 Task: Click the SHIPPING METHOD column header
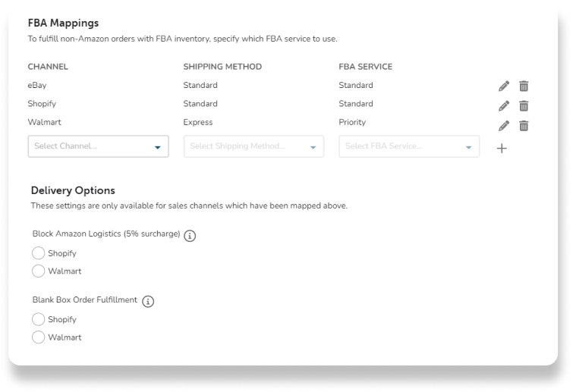pyautogui.click(x=222, y=67)
